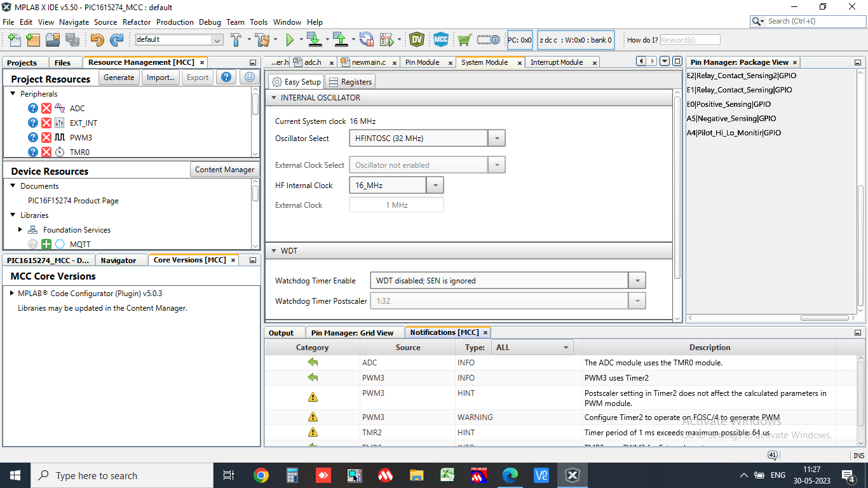Click the Clean and Build hammer-broom icon
The height and width of the screenshot is (488, 868).
pos(262,39)
